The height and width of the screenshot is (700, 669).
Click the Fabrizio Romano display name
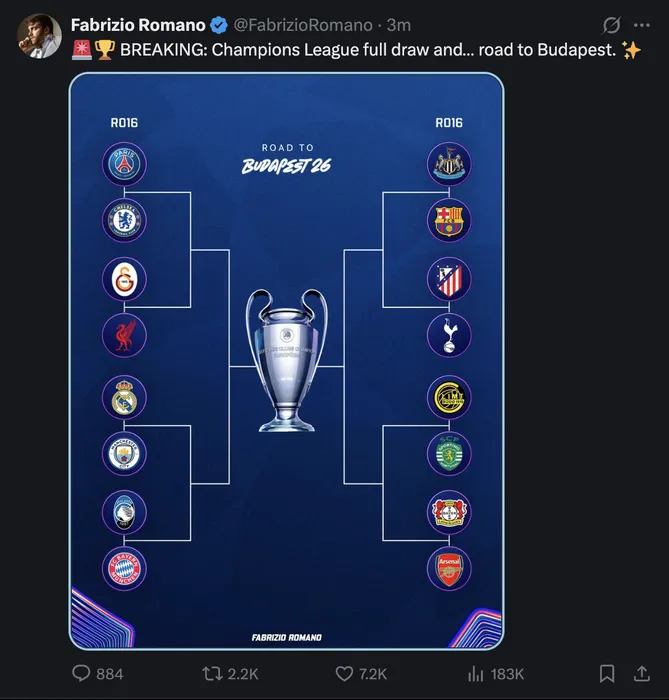[138, 25]
